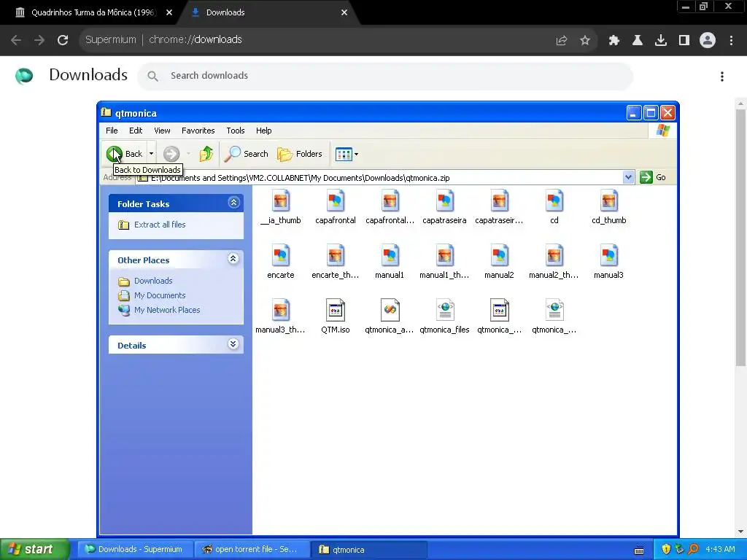Image resolution: width=747 pixels, height=560 pixels.
Task: Collapse the Other Places panel
Action: 233,259
